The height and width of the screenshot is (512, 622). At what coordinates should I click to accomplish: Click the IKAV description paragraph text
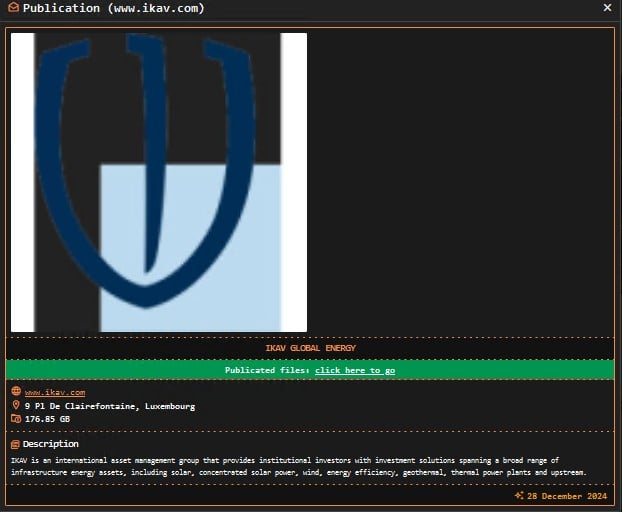pos(299,466)
